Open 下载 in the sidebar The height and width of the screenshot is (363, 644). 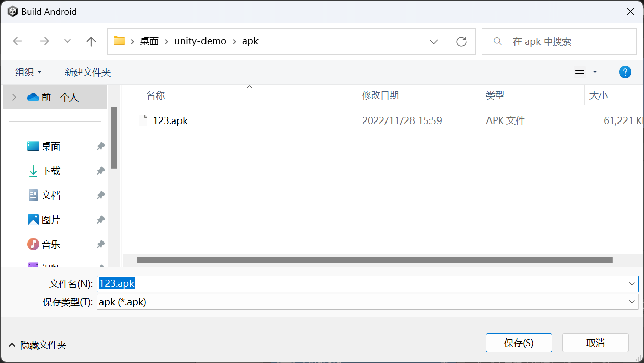coord(51,171)
